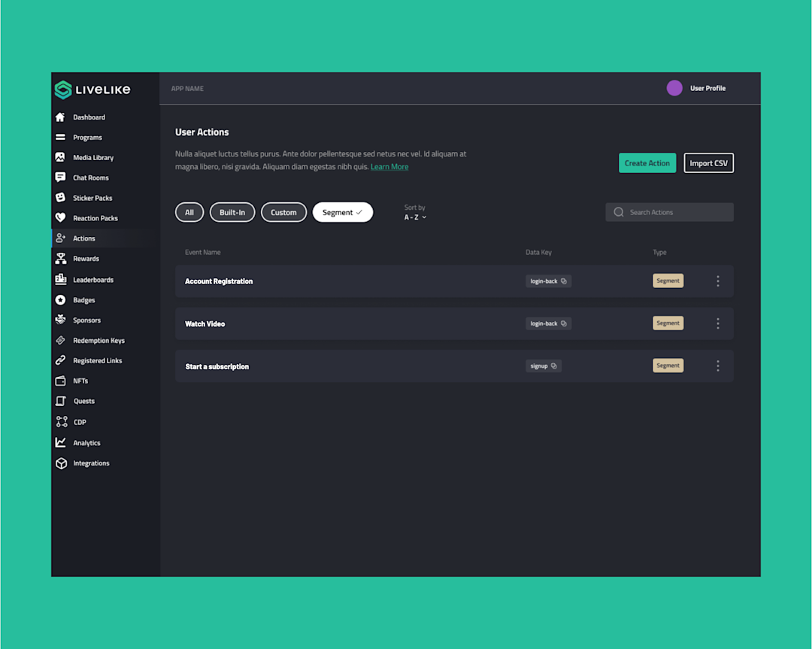Screen dimensions: 812x649
Task: Deselect the Segment filter pill
Action: [x=342, y=212]
